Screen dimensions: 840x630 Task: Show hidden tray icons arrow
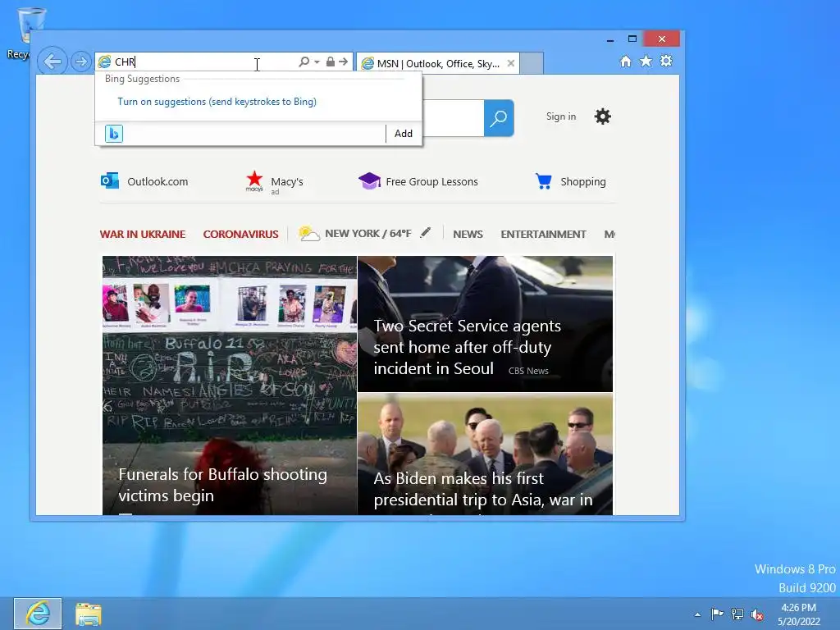pos(697,614)
